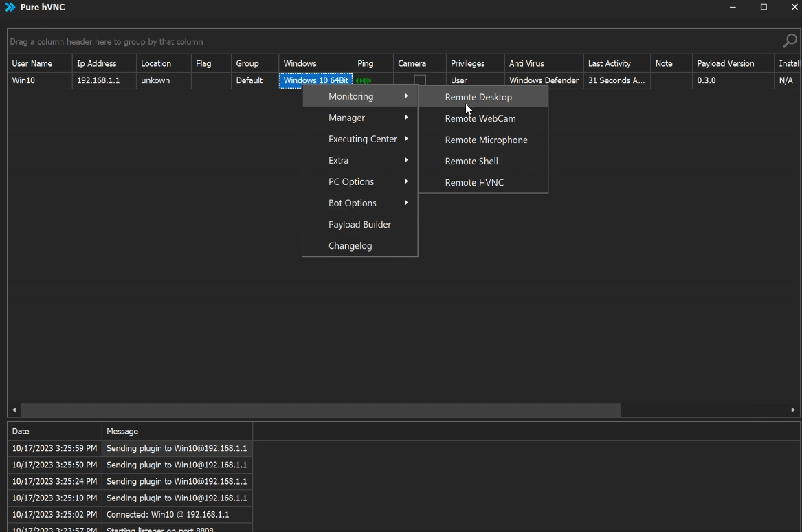Toggle the Camera checkbox for Win10
The width and height of the screenshot is (802, 532).
point(419,80)
